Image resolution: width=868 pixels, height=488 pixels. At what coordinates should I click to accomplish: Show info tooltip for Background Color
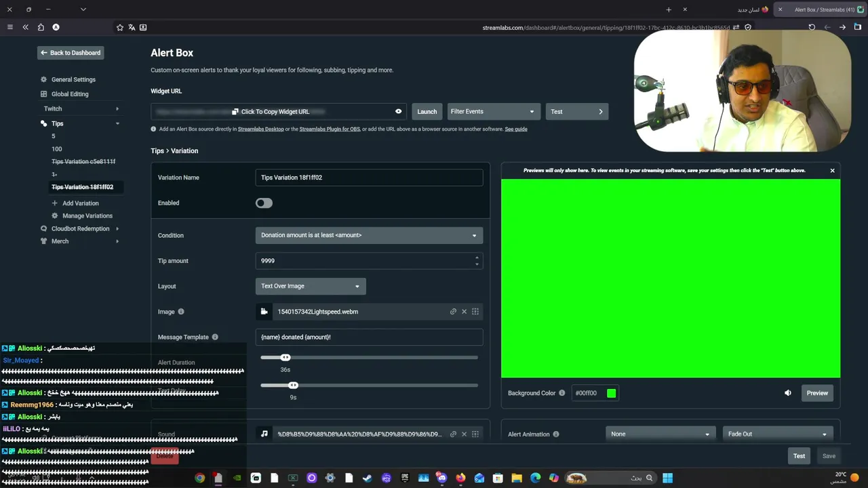click(561, 393)
